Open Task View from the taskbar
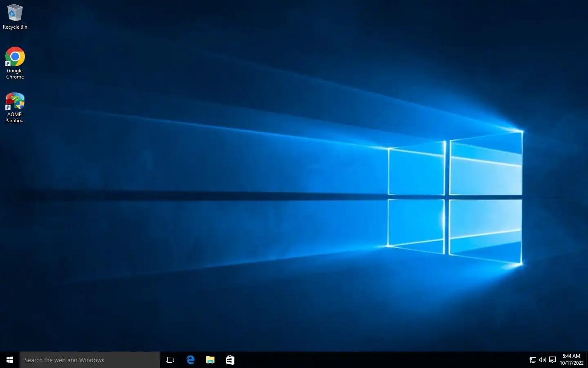 [x=170, y=360]
